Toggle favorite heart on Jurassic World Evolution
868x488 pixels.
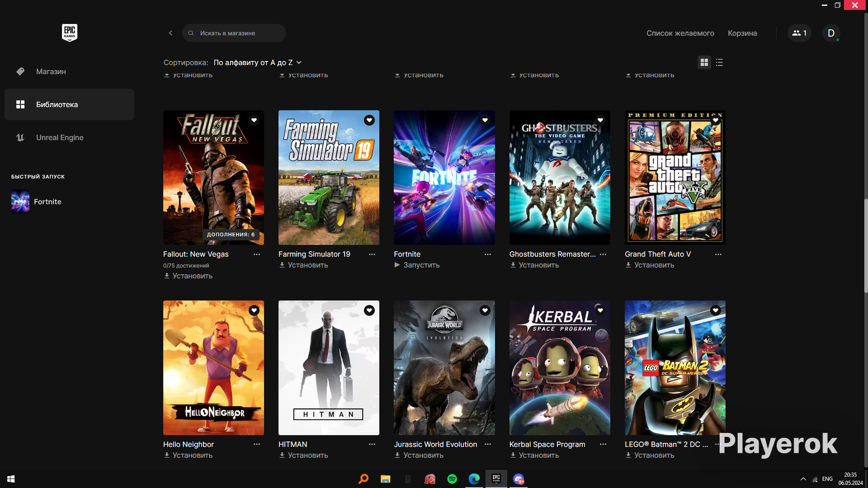485,310
